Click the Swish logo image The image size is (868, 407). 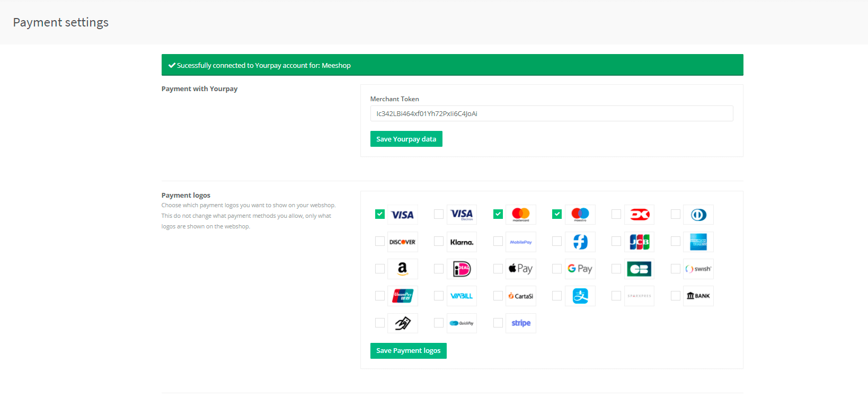pos(698,269)
